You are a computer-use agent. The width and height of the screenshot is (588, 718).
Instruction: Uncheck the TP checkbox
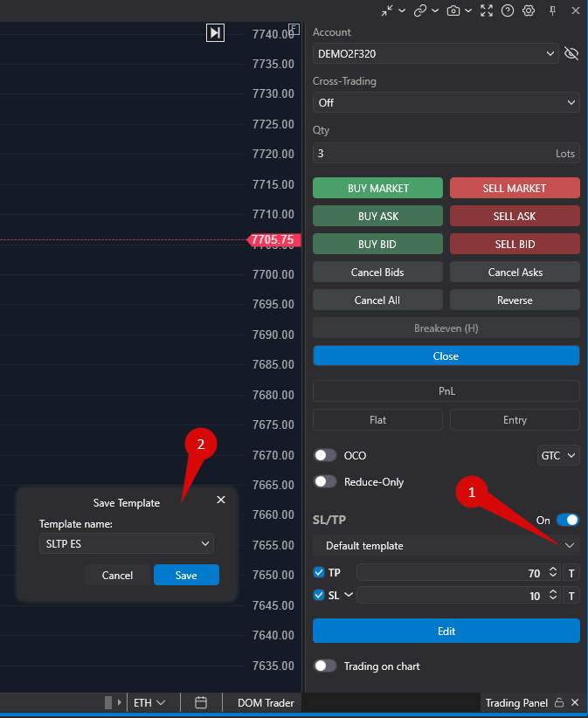[x=319, y=572]
